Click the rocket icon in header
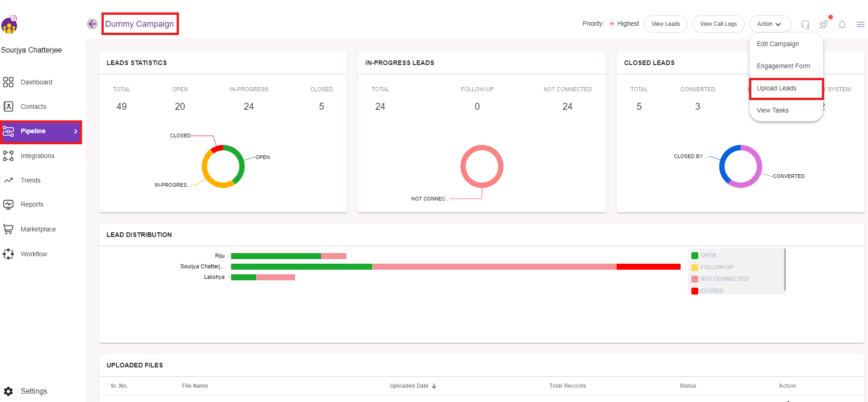The height and width of the screenshot is (402, 868). tap(823, 24)
